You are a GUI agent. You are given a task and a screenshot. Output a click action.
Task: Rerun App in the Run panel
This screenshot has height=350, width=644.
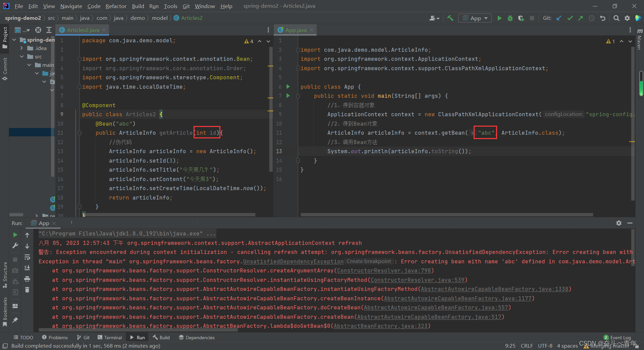(x=15, y=235)
